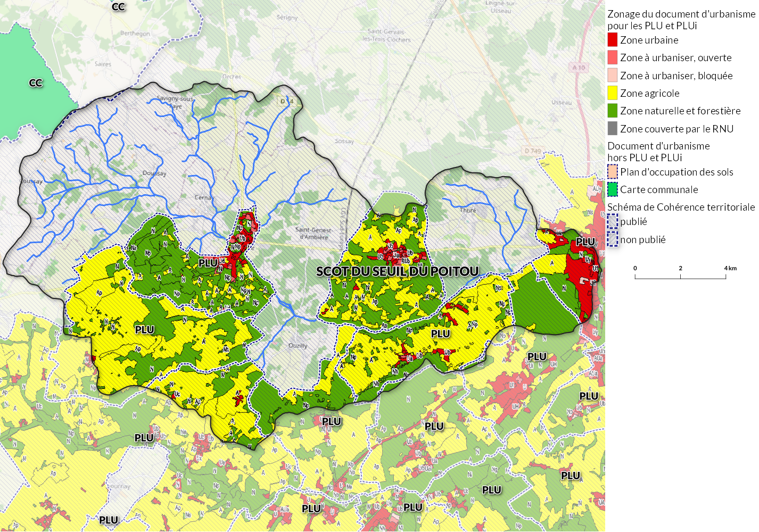Select the 'Orches' place name
Screen dimensions: 759x532
coord(232,77)
